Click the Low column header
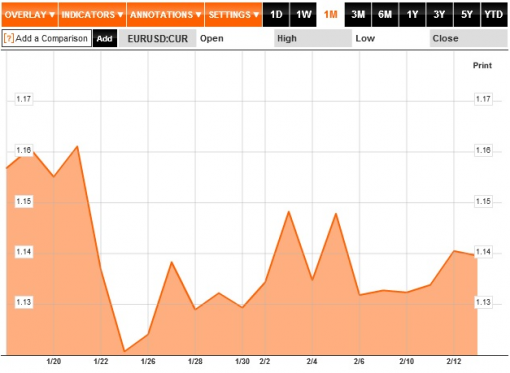 coord(365,38)
